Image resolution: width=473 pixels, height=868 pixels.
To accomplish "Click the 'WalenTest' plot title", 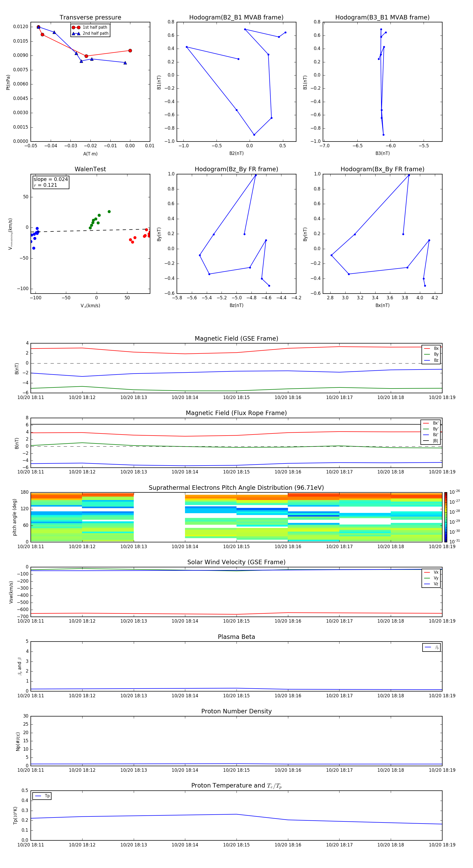I will point(90,169).
